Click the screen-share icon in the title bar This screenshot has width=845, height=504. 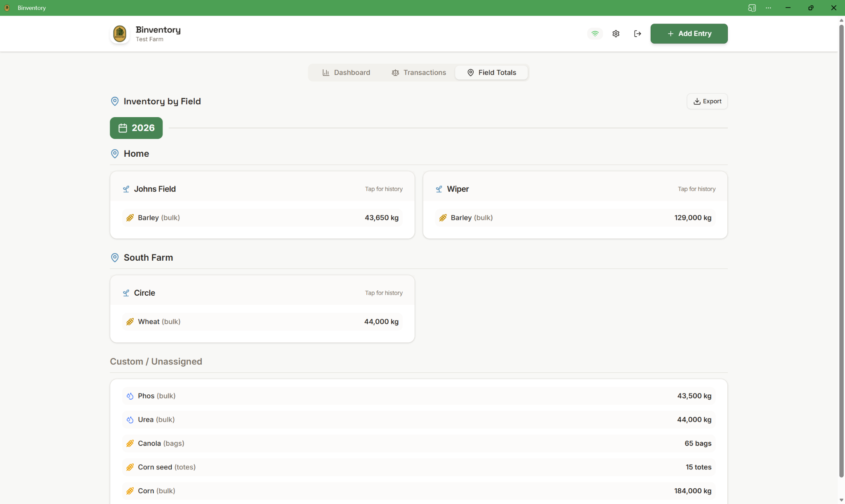coord(752,7)
